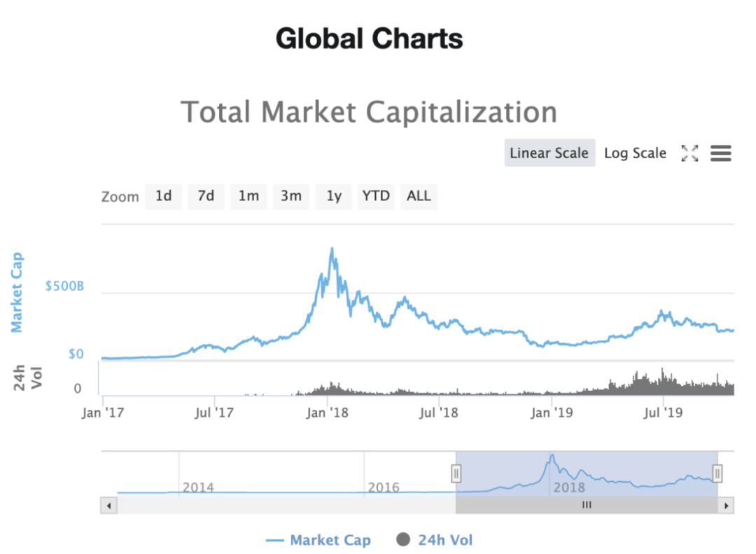Click the scrollbar right arrow
The width and height of the screenshot is (756, 554).
[x=727, y=505]
